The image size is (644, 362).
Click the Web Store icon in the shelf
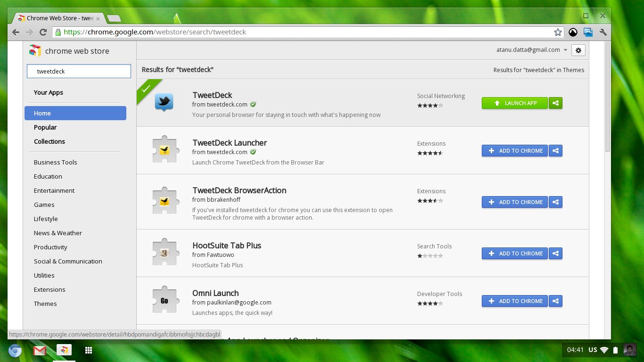pyautogui.click(x=64, y=350)
